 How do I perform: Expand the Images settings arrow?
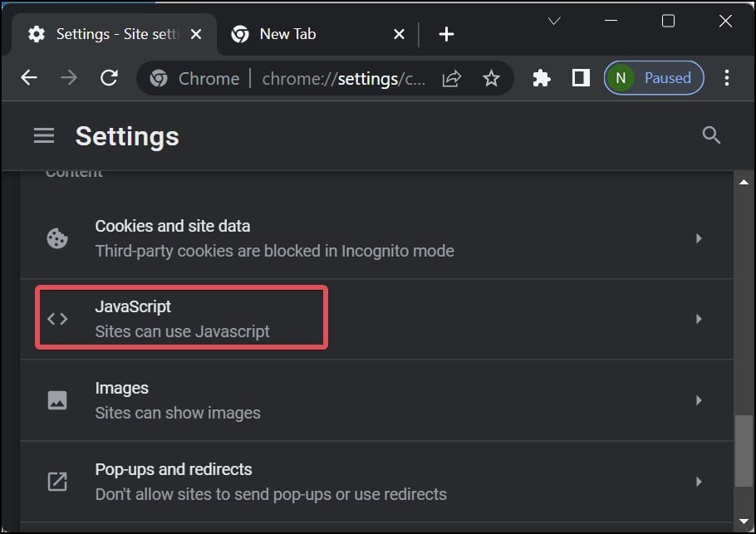point(699,400)
